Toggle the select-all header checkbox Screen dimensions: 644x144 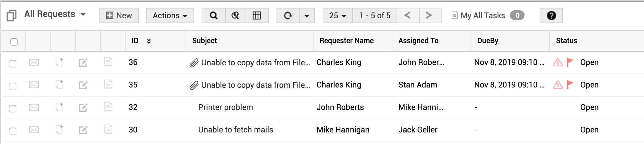(14, 42)
